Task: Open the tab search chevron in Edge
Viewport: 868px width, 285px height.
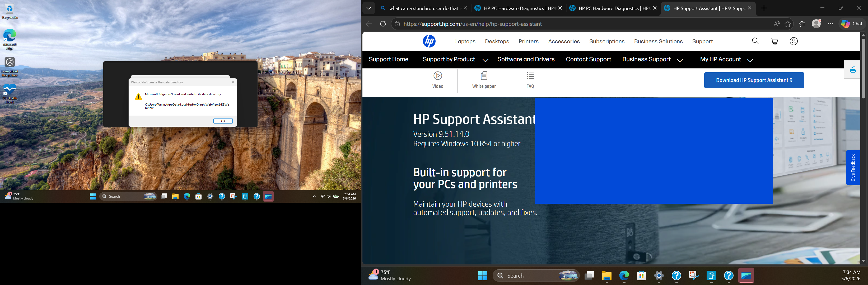Action: pos(369,8)
